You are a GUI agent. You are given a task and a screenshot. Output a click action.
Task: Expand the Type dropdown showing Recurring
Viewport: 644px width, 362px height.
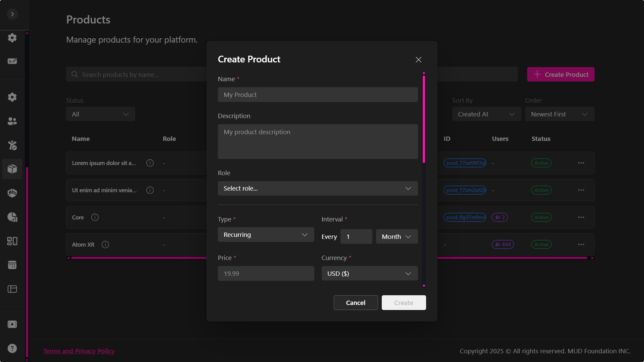click(x=266, y=235)
